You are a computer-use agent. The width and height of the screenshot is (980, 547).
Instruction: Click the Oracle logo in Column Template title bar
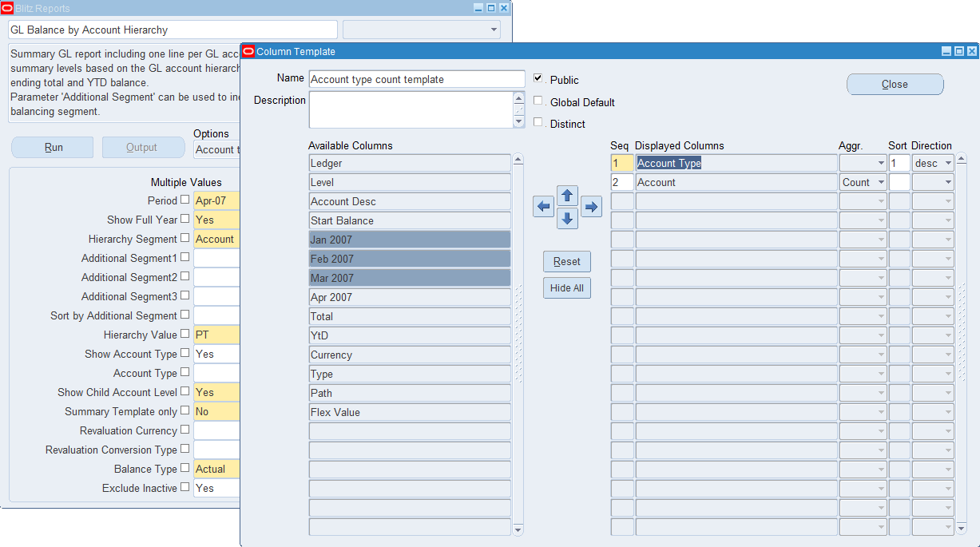(x=248, y=50)
